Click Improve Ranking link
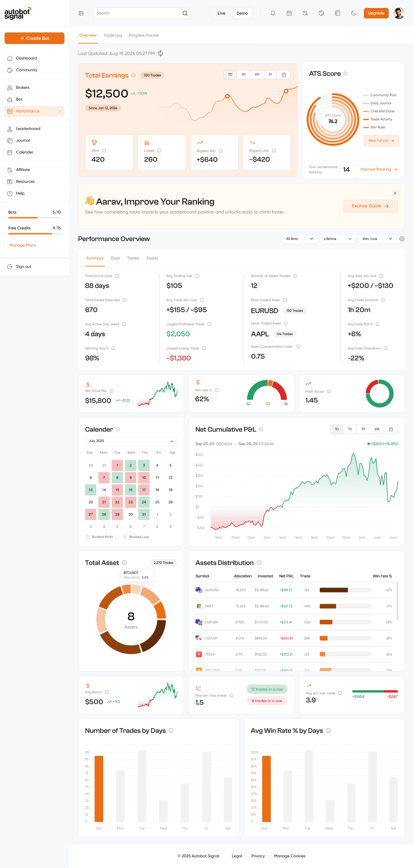 [379, 169]
